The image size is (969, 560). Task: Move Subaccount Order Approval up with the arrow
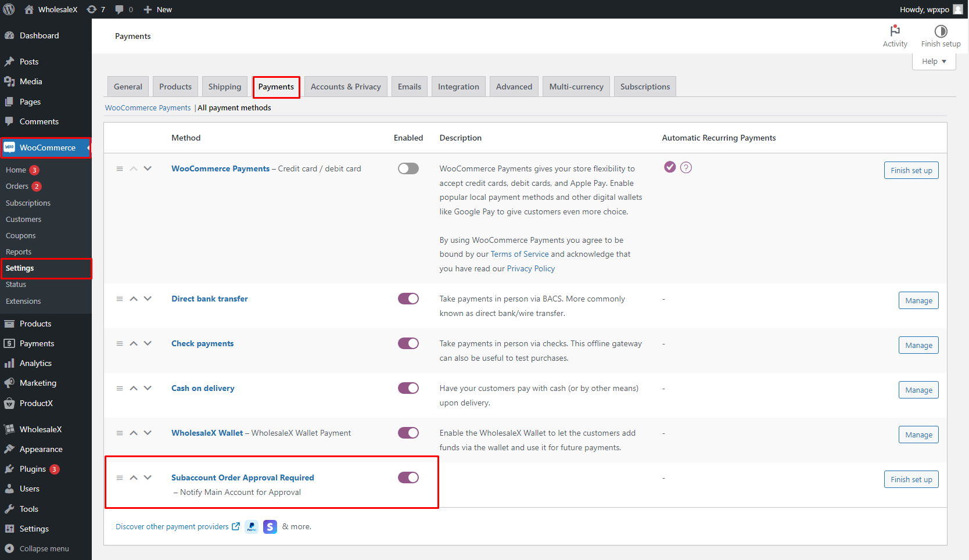pyautogui.click(x=134, y=478)
